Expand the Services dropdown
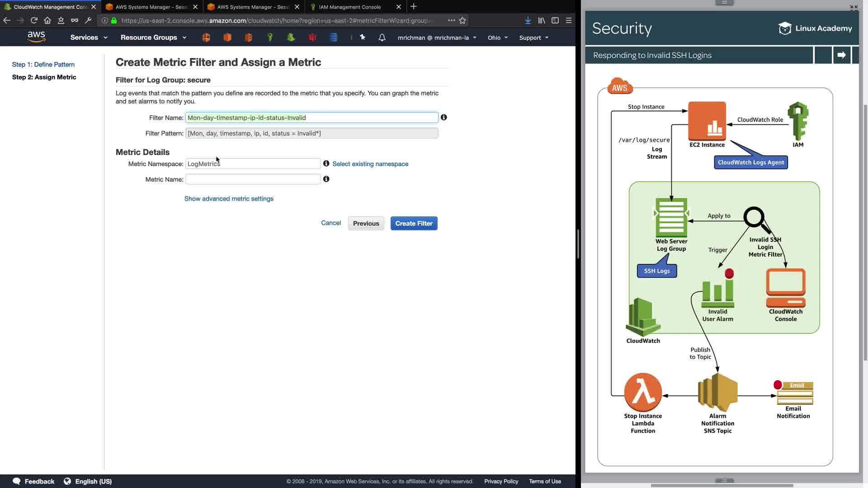868x488 pixels. click(x=89, y=38)
